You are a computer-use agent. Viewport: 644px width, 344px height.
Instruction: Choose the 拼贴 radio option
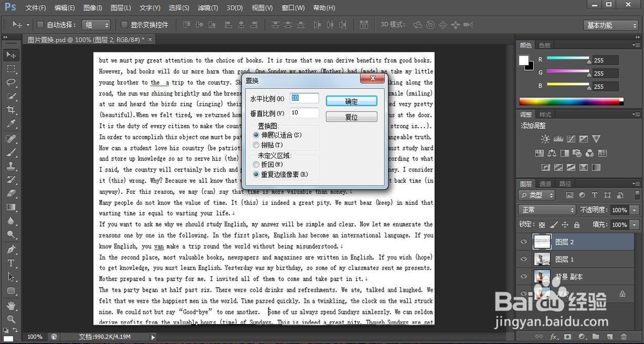click(x=256, y=145)
